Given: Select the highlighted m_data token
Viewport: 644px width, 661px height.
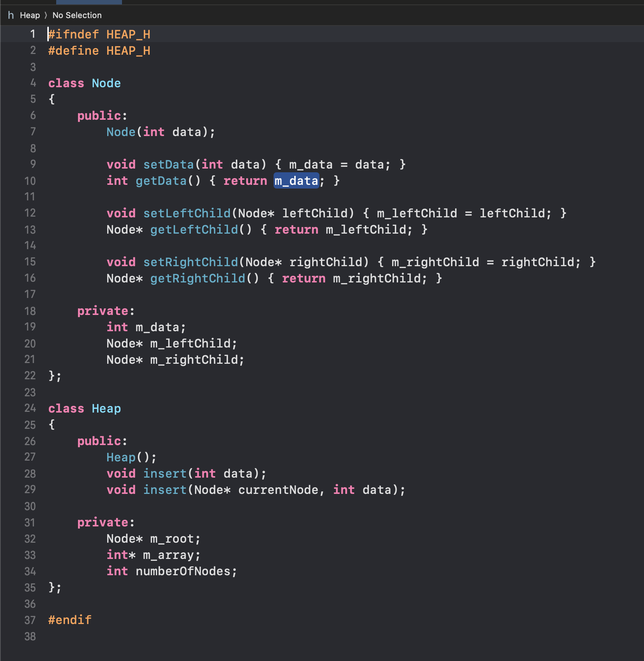Looking at the screenshot, I should [296, 181].
